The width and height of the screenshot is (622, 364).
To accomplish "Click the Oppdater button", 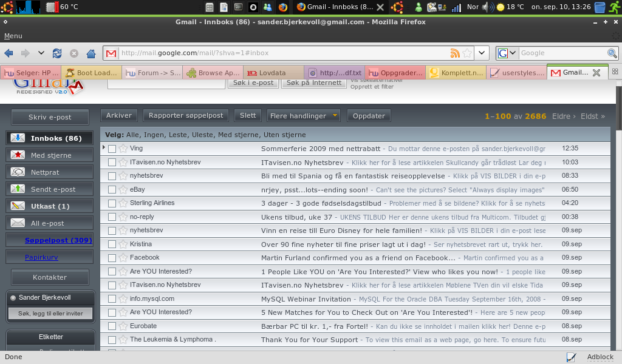I will (369, 116).
